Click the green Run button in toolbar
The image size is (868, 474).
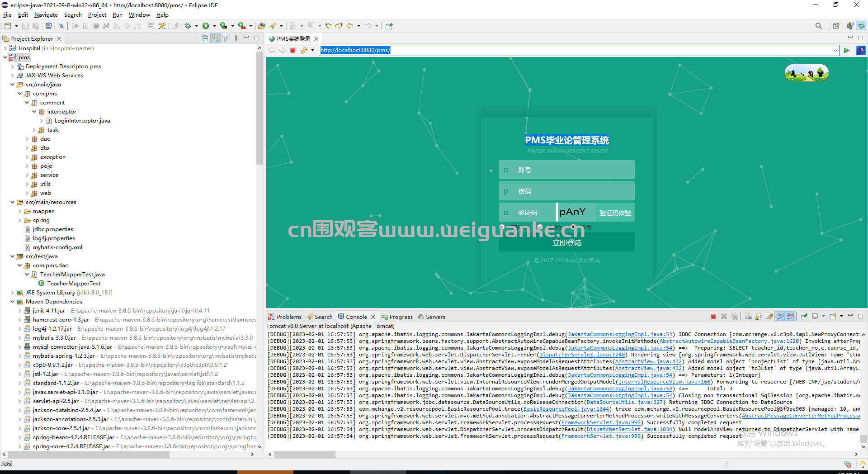[206, 26]
